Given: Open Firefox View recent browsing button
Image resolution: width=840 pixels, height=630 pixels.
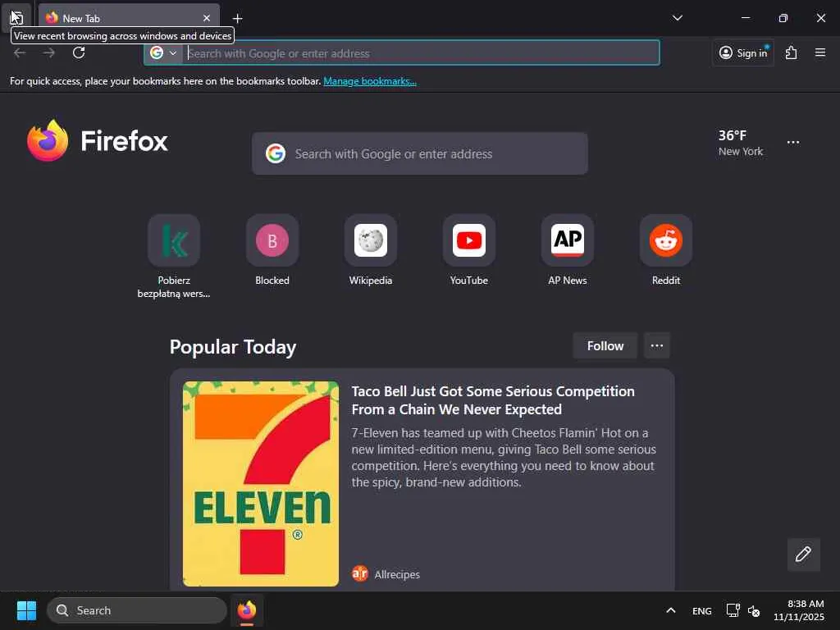Looking at the screenshot, I should pyautogui.click(x=16, y=18).
